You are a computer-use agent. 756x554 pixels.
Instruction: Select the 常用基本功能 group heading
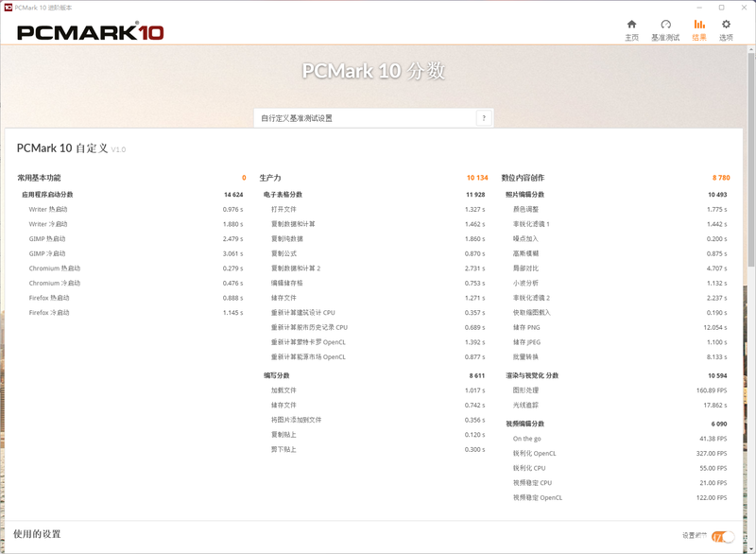pyautogui.click(x=39, y=178)
